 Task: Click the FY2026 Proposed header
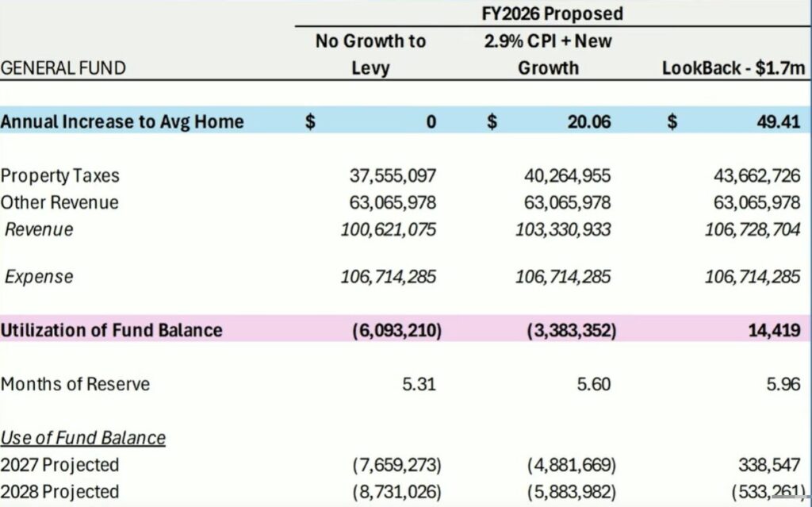click(x=553, y=13)
